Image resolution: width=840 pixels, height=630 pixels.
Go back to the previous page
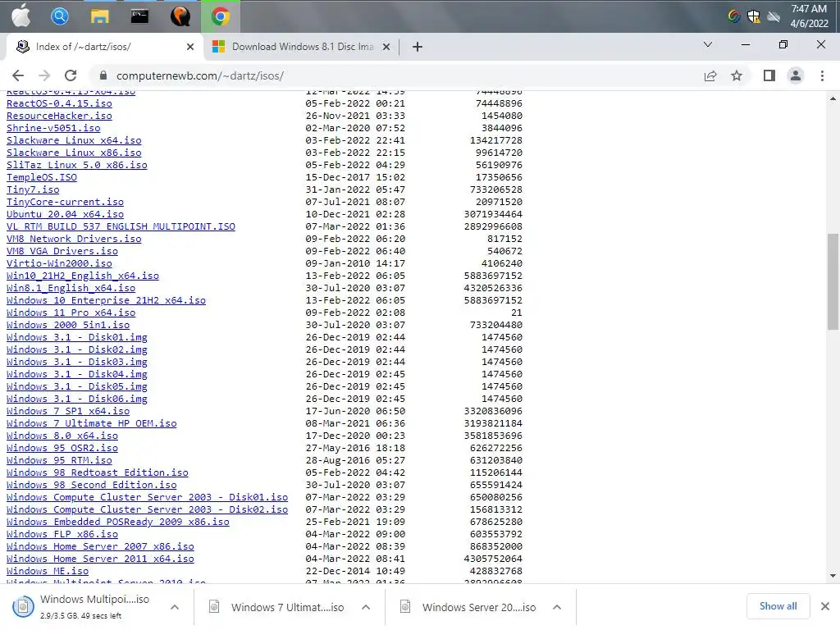click(x=18, y=75)
